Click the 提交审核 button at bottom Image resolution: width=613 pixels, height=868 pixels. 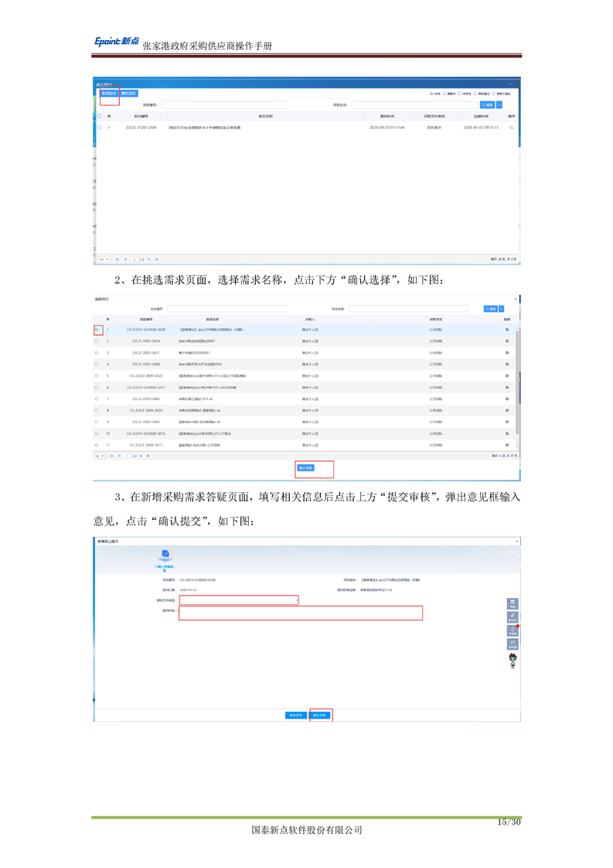[x=320, y=716]
